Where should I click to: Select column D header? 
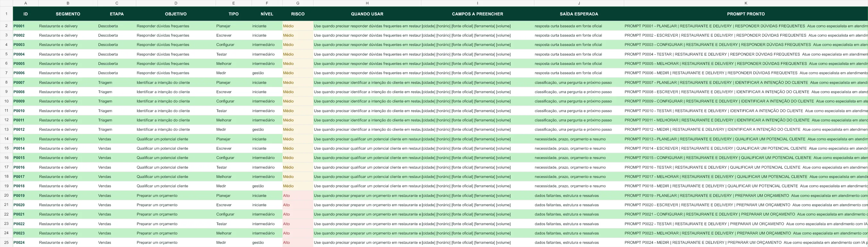(176, 3)
